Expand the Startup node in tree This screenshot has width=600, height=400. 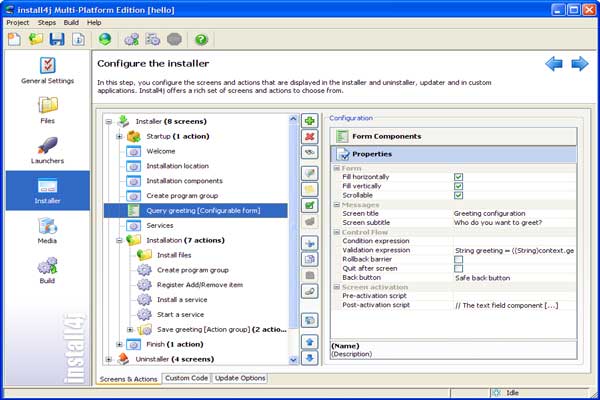point(119,136)
